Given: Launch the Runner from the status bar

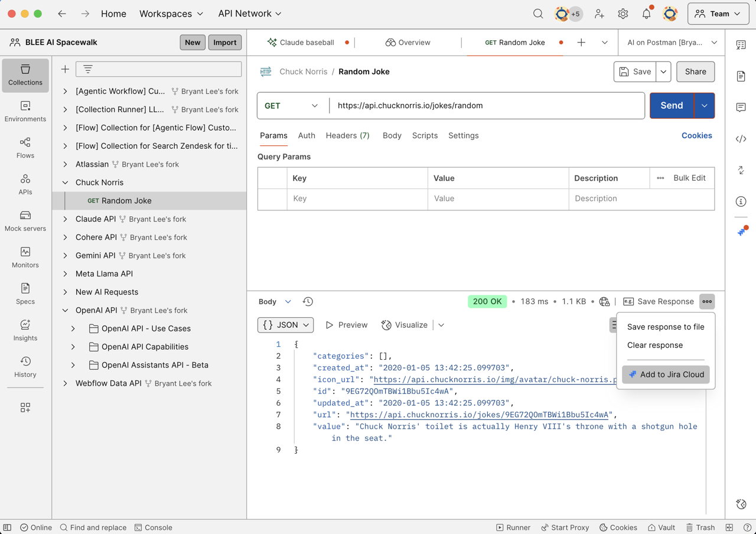Looking at the screenshot, I should point(513,527).
